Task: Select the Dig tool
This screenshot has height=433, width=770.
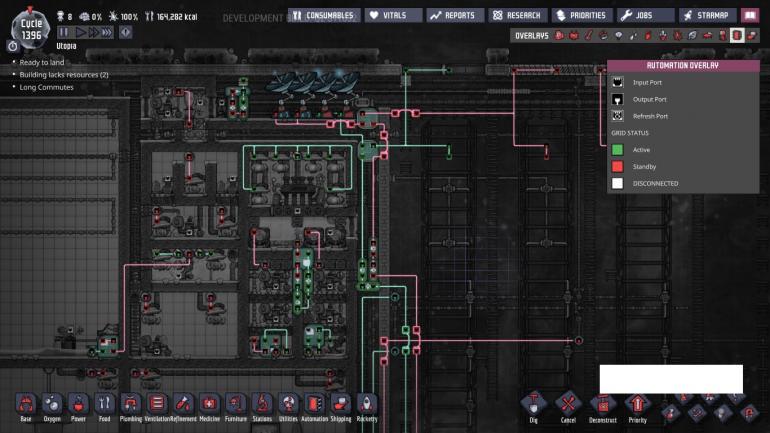Action: coord(534,406)
